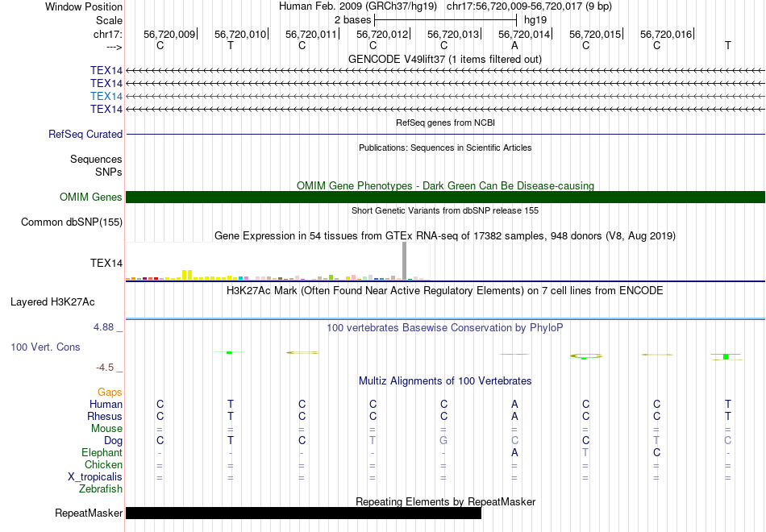Click the SNPs track label
Viewport: 766px width, 532px height.
109,172
